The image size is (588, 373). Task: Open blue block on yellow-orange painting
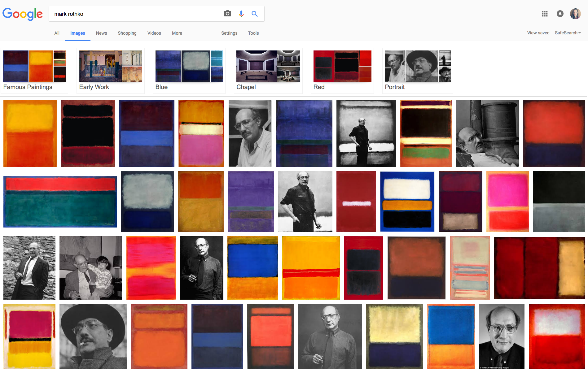coord(252,268)
